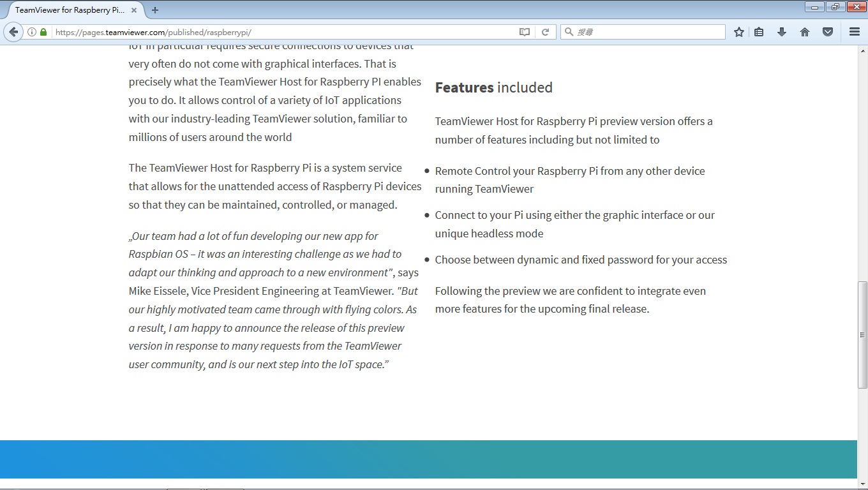868x490 pixels.
Task: Click the 'Features included' heading
Action: pyautogui.click(x=493, y=87)
